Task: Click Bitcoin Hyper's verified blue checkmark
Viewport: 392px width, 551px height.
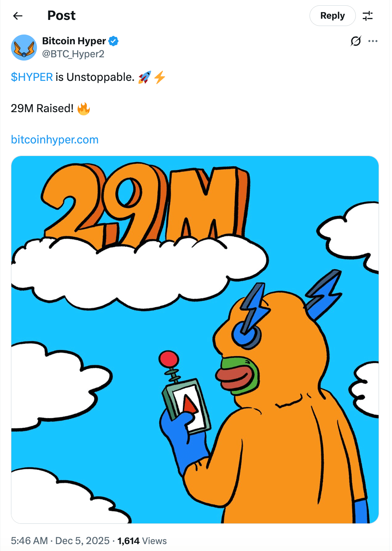Action: pyautogui.click(x=113, y=41)
